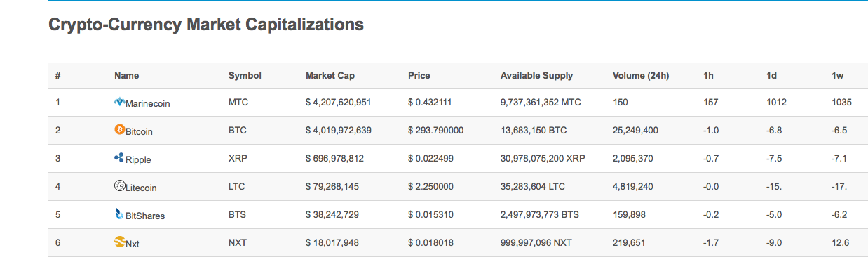This screenshot has width=868, height=262.
Task: Click the blue Ripple logo icon
Action: (119, 158)
